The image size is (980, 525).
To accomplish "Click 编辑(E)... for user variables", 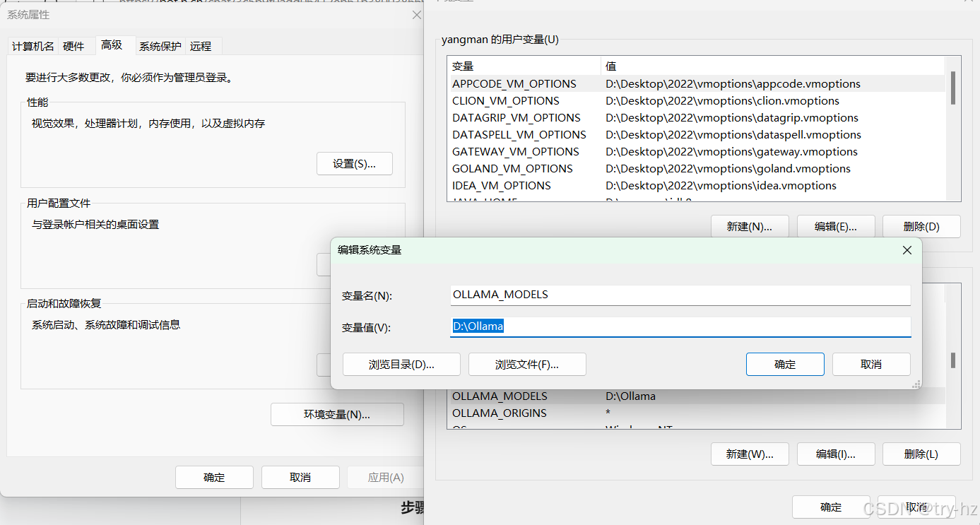I will 836,227.
